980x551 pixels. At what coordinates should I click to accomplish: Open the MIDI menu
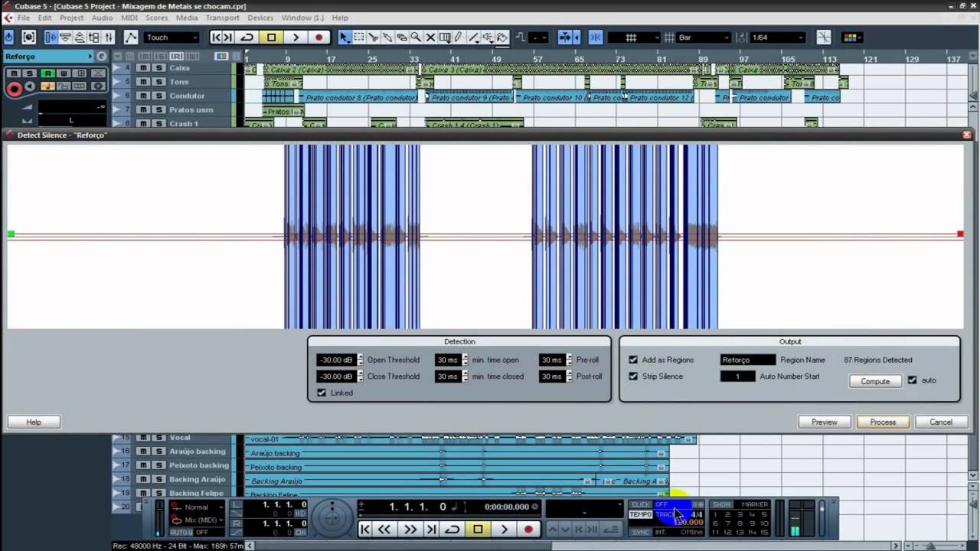[x=129, y=18]
